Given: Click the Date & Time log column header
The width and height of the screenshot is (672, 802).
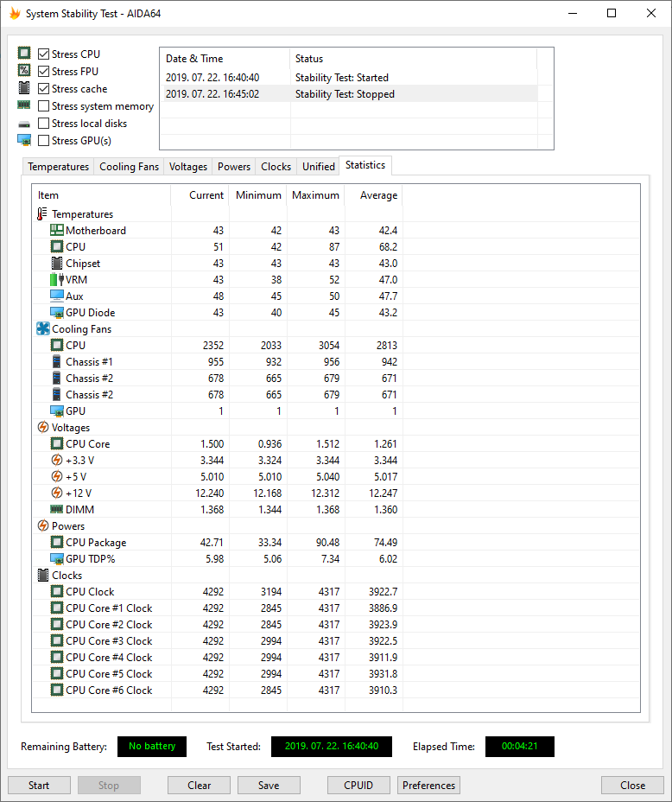Looking at the screenshot, I should (x=225, y=58).
